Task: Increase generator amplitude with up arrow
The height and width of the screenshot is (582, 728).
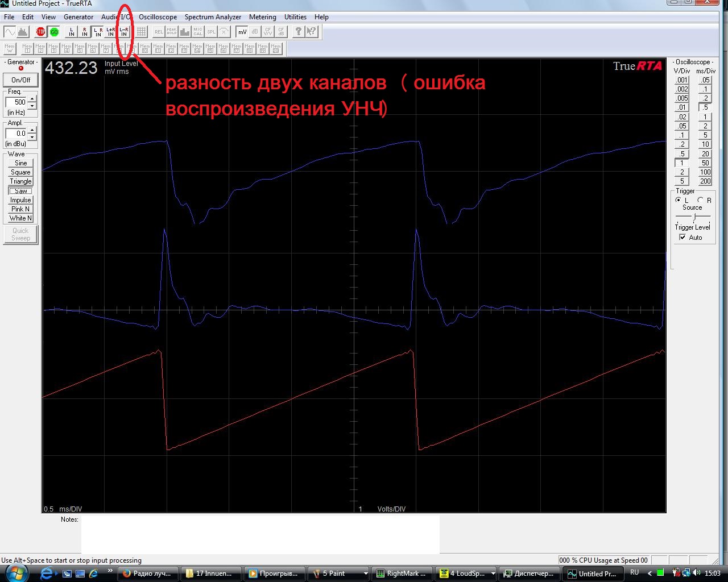Action: click(x=32, y=131)
